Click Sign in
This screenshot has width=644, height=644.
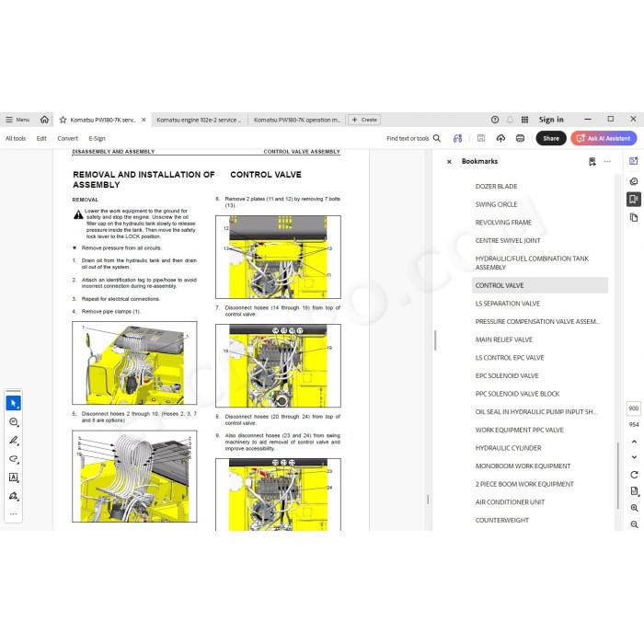[x=551, y=120]
